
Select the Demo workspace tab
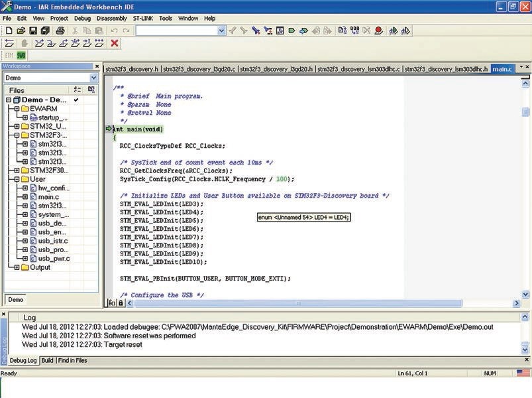[x=16, y=300]
